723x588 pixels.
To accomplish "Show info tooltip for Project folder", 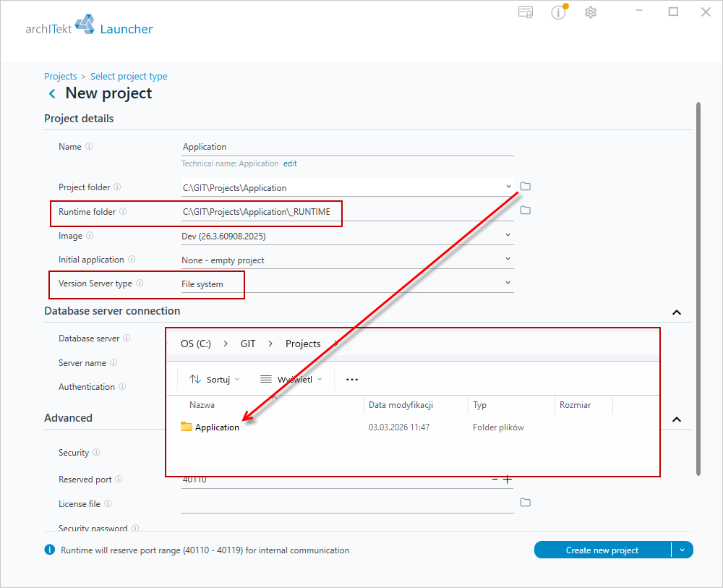I will pyautogui.click(x=118, y=187).
